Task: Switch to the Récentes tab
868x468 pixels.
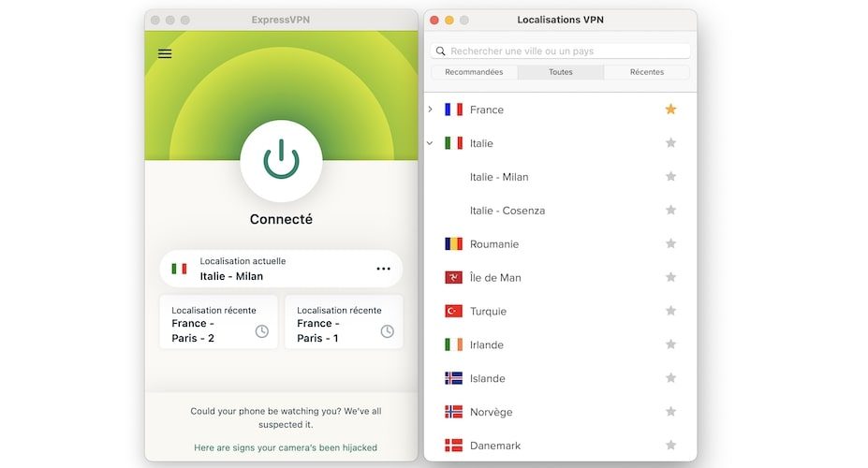Action: tap(646, 72)
